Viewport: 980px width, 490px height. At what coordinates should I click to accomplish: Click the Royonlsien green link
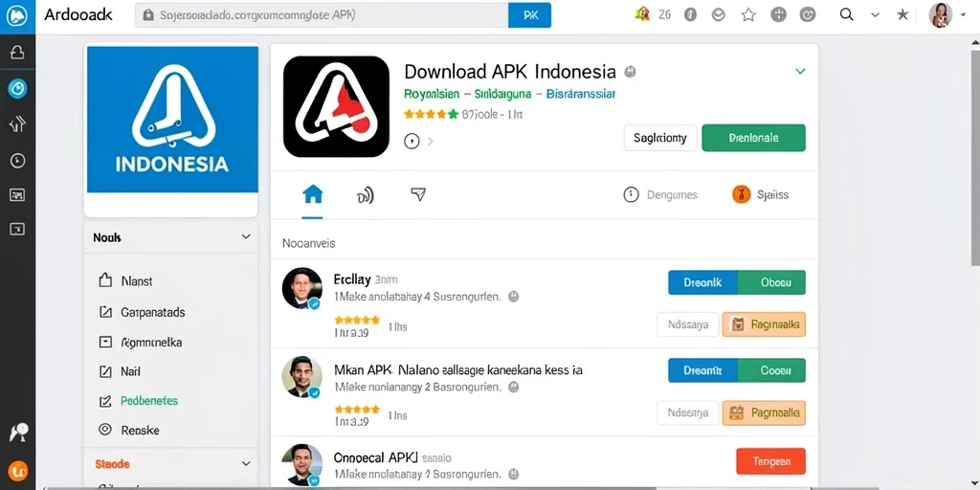point(432,94)
